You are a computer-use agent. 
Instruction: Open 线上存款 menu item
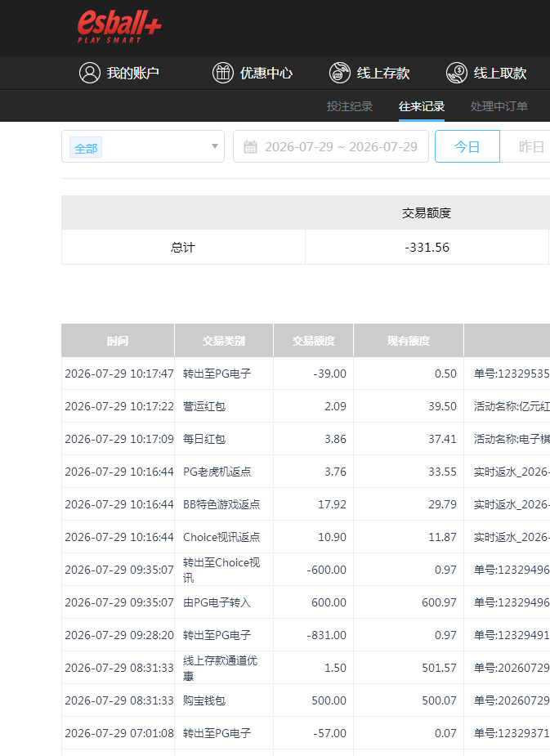[383, 73]
